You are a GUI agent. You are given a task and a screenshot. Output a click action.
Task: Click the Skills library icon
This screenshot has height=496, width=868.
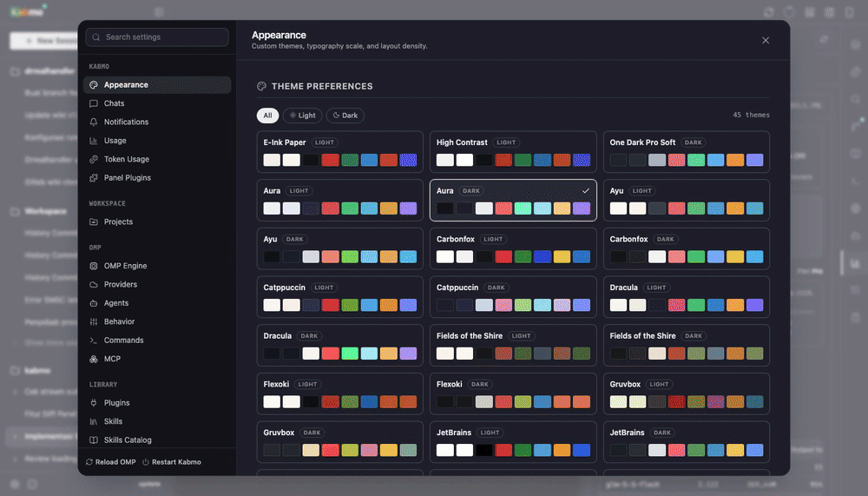[x=94, y=422]
